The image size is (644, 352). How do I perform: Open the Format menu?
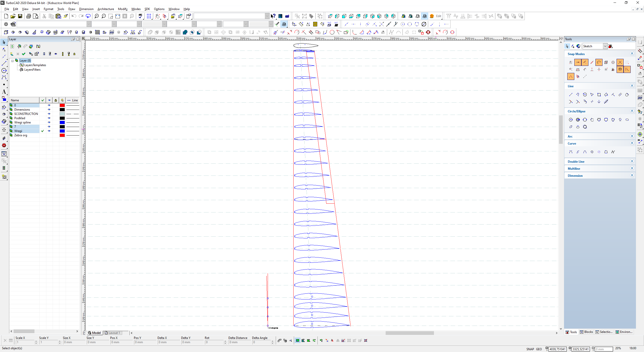coord(49,9)
